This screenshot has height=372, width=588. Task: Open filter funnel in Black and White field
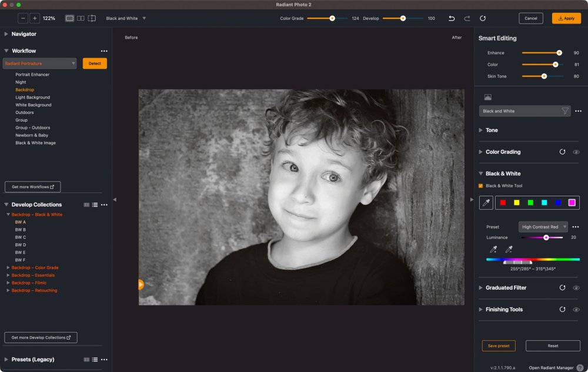tap(564, 111)
